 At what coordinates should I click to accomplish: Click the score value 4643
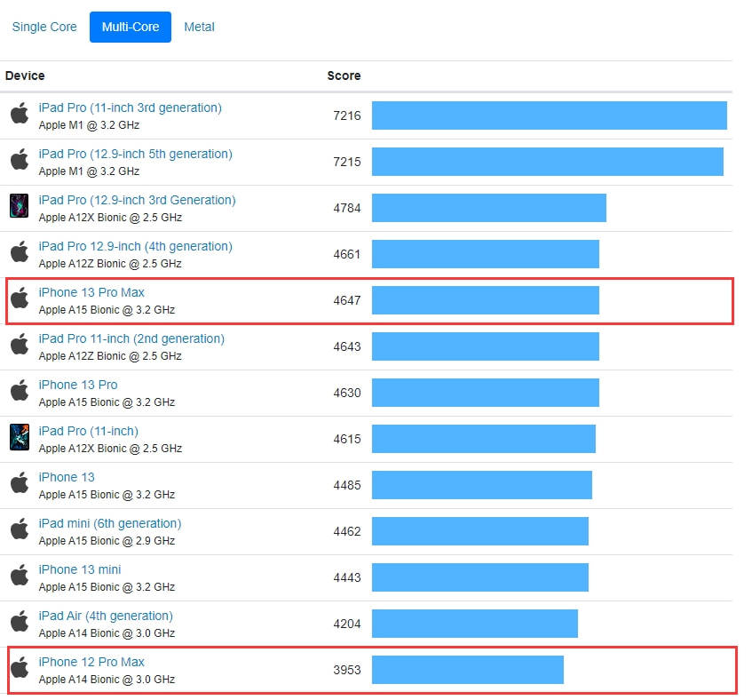coord(347,346)
